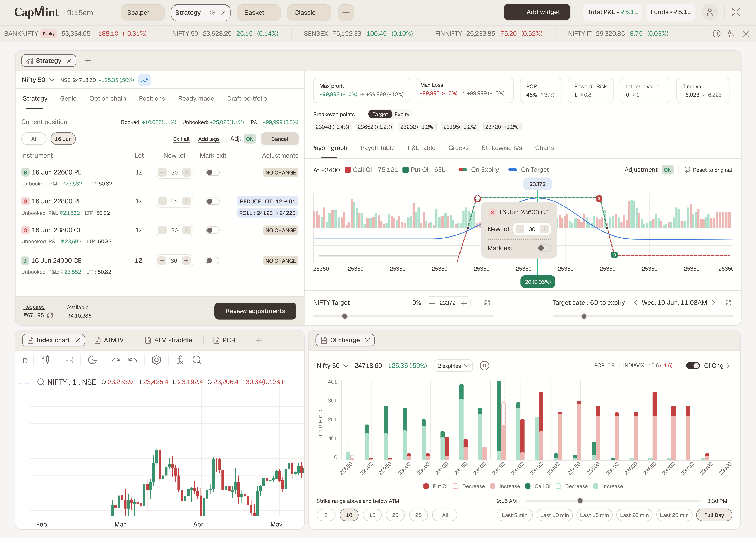Add a new tab beside Strategy panel tab

[x=88, y=61]
